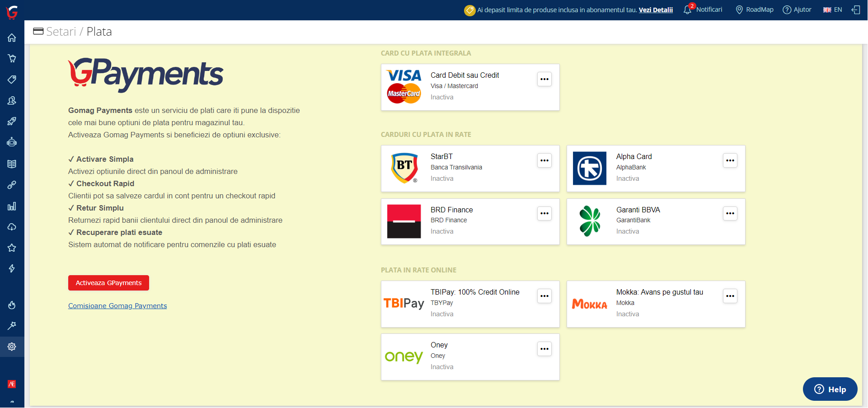Open the robot assistant icon
This screenshot has width=868, height=408.
(12, 142)
